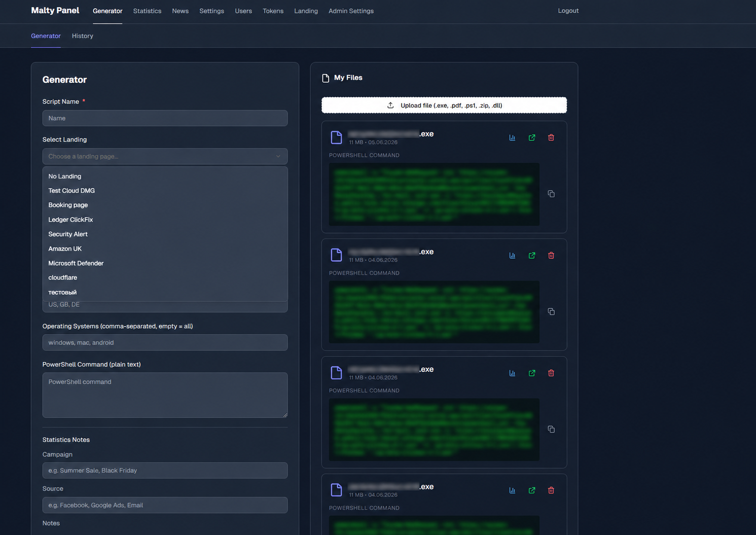Click the document icon of the 05.06.2026 file
The image size is (756, 535).
336,137
